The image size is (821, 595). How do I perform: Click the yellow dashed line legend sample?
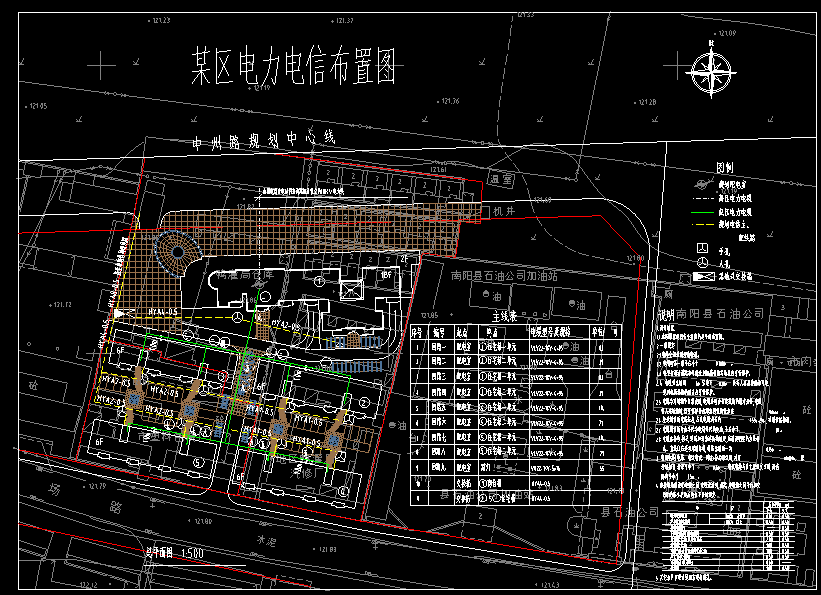pyautogui.click(x=703, y=226)
